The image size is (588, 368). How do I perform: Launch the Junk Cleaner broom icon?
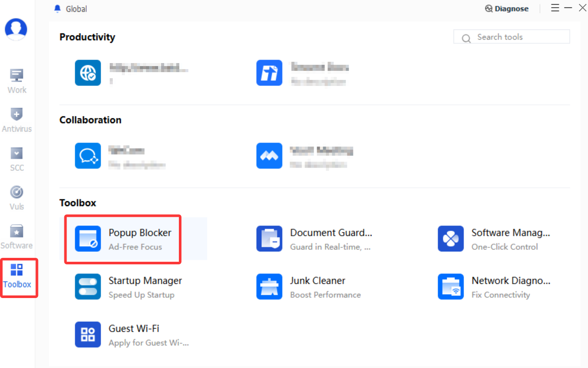(269, 286)
